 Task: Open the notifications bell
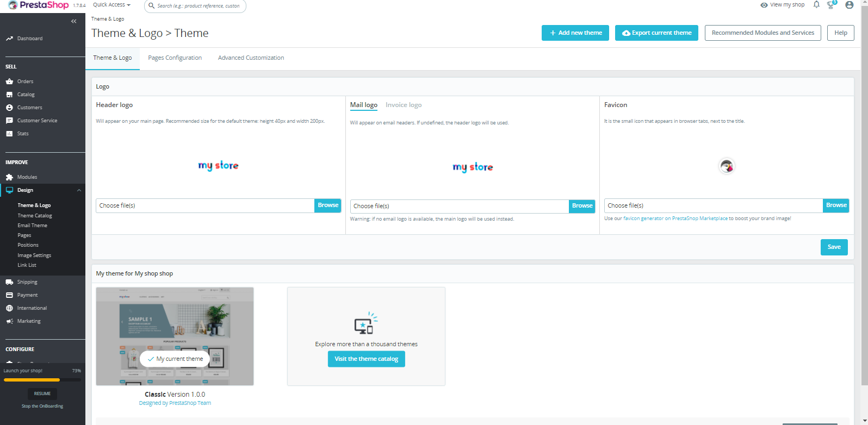[x=816, y=4]
